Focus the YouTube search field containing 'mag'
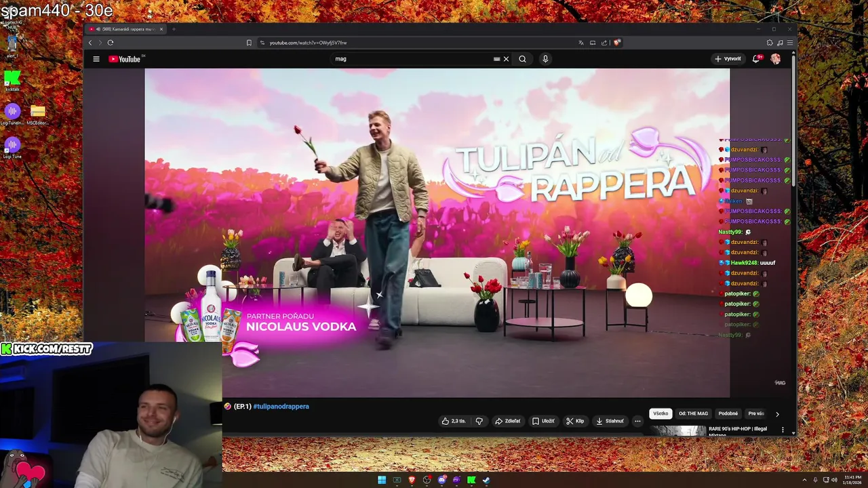The image size is (868, 488). click(x=414, y=59)
